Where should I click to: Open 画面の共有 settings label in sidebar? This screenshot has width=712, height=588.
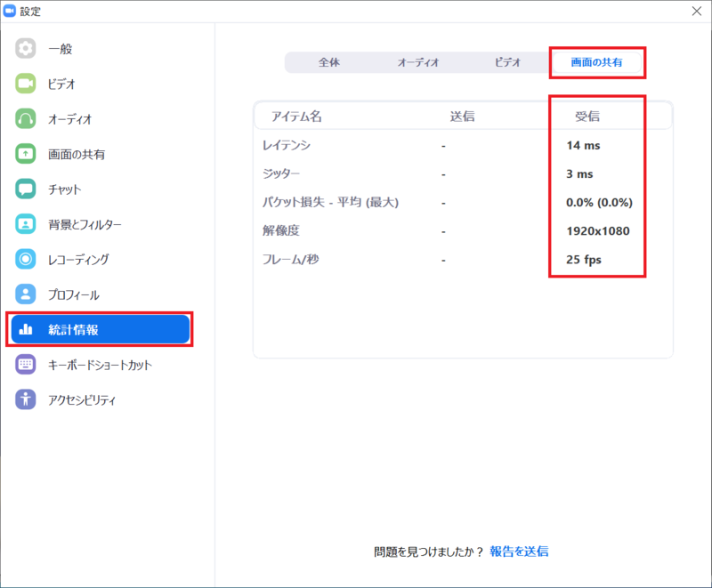click(77, 154)
